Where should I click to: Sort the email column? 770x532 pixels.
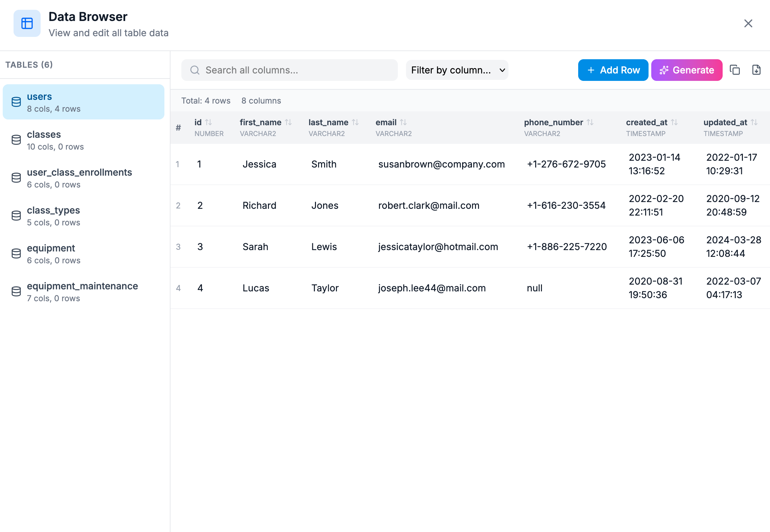403,122
